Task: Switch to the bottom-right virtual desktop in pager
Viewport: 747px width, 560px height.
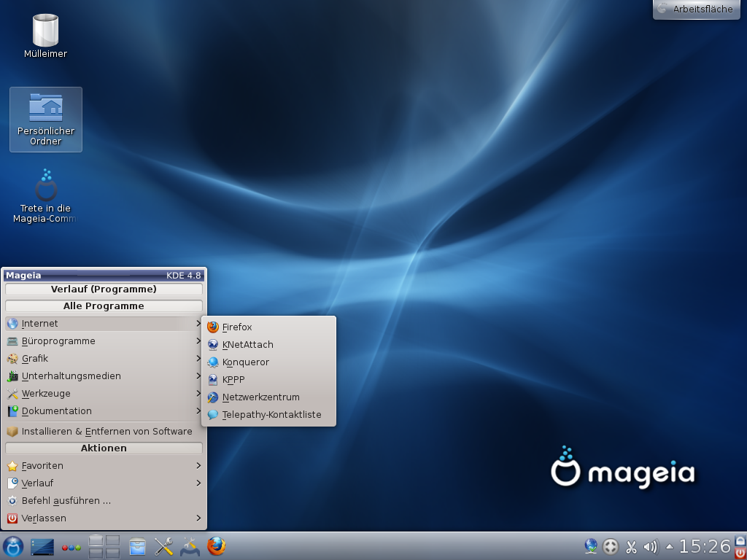Action: pos(112,553)
